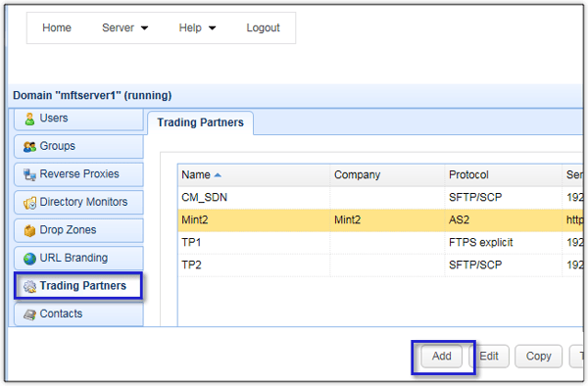Click the Users sidebar icon
This screenshot has width=588, height=386.
point(29,119)
